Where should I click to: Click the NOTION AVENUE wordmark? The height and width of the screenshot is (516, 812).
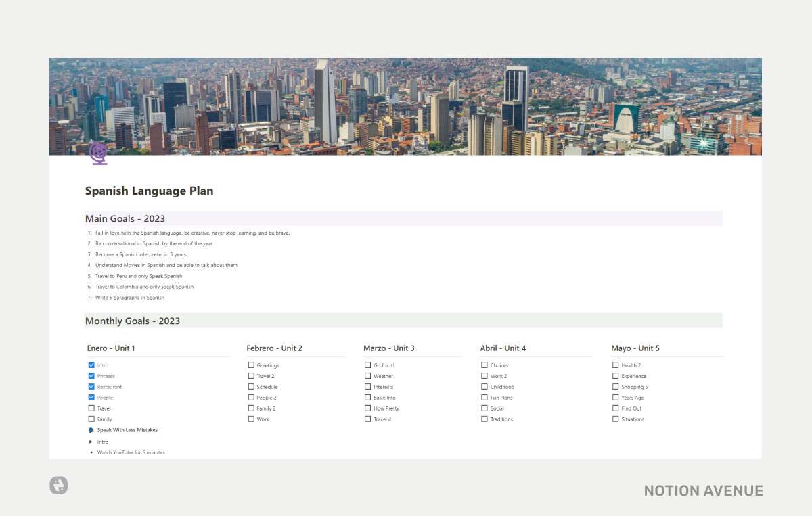[x=703, y=490]
